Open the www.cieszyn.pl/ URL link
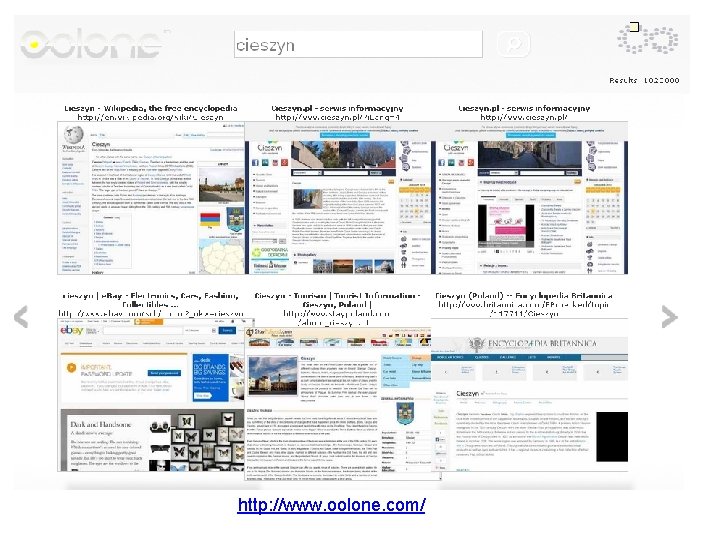This screenshot has width=720, height=540. tap(524, 117)
